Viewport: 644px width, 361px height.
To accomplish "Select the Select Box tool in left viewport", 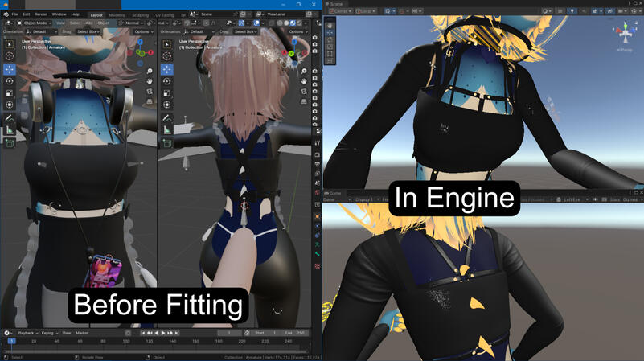I will click(x=10, y=44).
